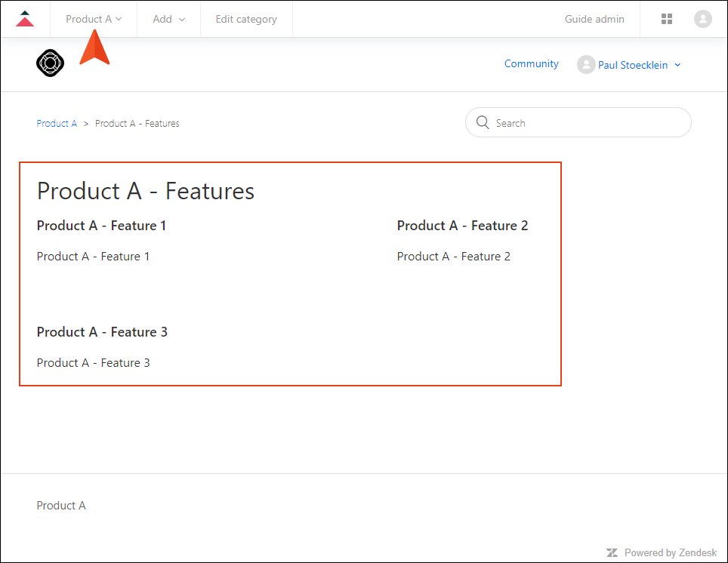Viewport: 728px width, 563px height.
Task: Open Guide admin
Action: tap(594, 19)
